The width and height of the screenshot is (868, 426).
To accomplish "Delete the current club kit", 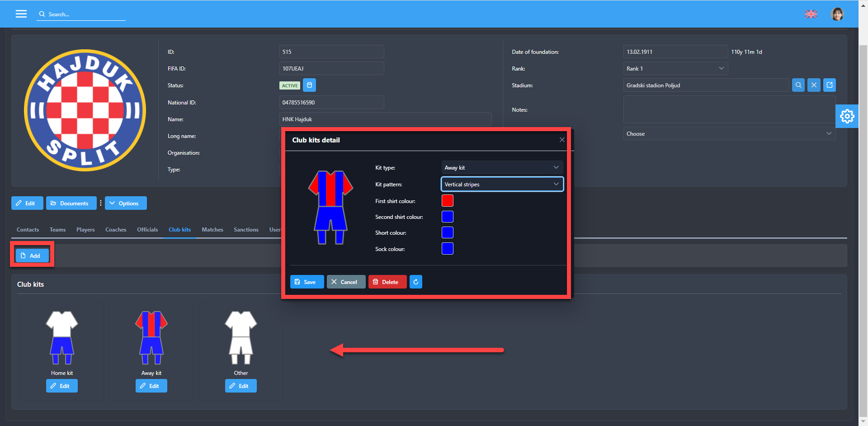I will click(x=387, y=282).
